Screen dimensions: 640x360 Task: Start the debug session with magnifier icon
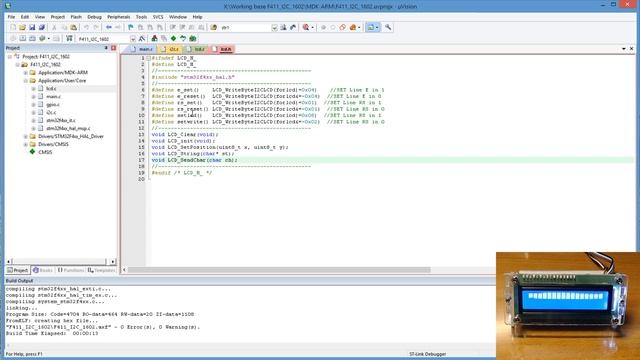[306, 27]
